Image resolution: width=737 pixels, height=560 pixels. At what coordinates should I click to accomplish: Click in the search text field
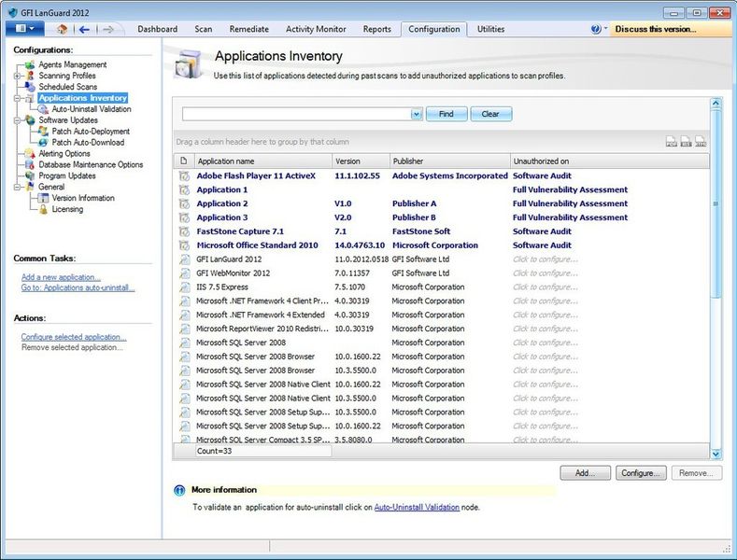point(297,114)
